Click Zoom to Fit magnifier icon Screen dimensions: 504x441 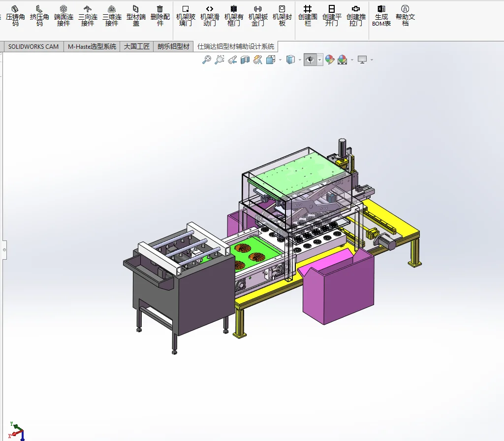click(206, 60)
